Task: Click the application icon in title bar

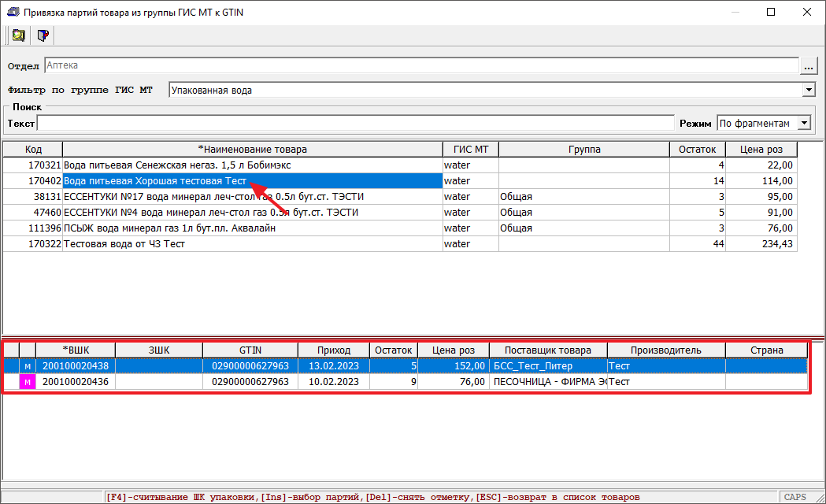Action: pyautogui.click(x=12, y=12)
